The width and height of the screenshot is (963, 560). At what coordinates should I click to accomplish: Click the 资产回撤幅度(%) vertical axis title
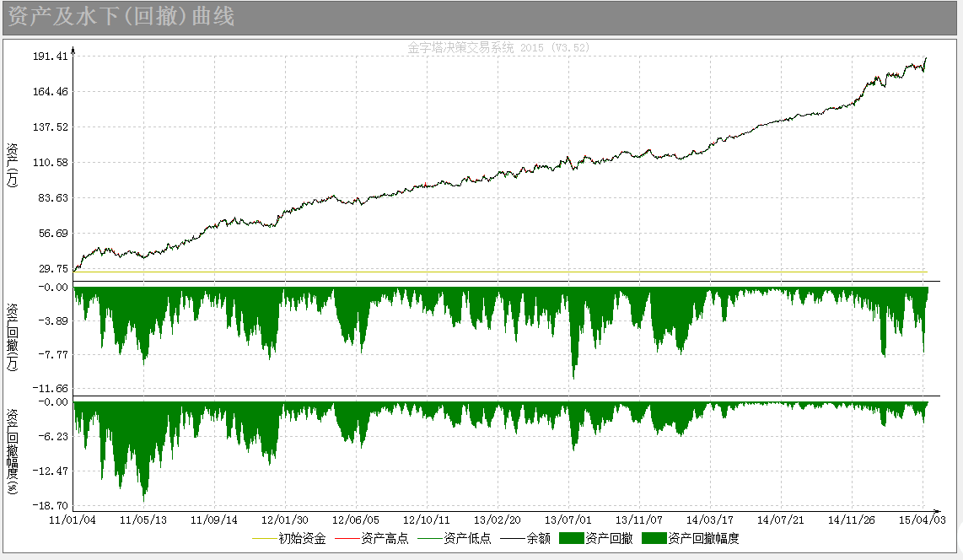point(13,452)
